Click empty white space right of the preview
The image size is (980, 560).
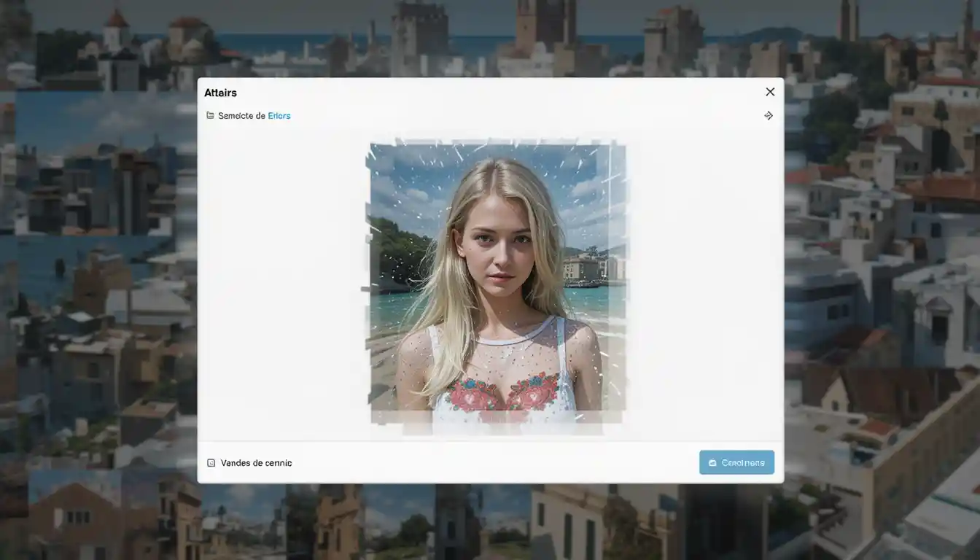click(x=704, y=284)
